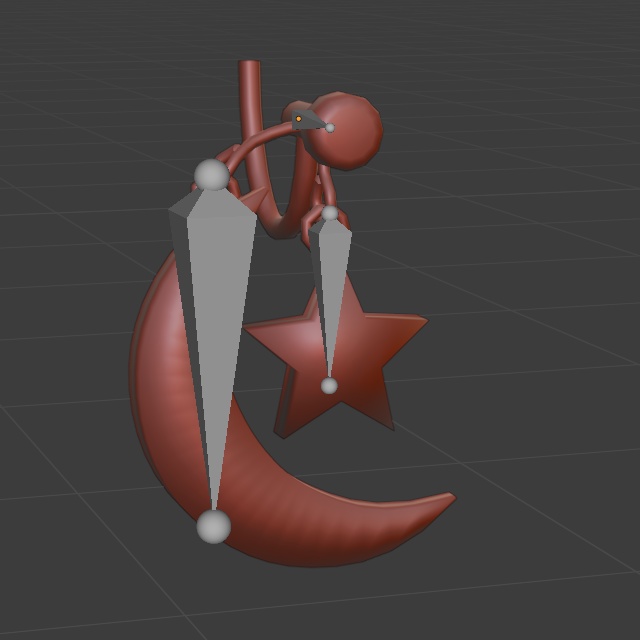
Task: Click the tip sphere of the small dark bone
Action: 330,128
